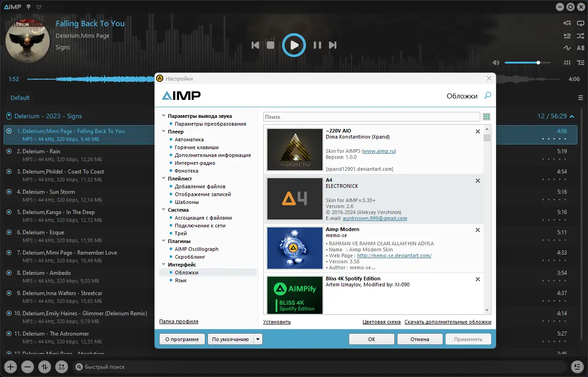This screenshot has height=377, width=588.
Task: Stop playback with the square Stop button
Action: point(271,45)
